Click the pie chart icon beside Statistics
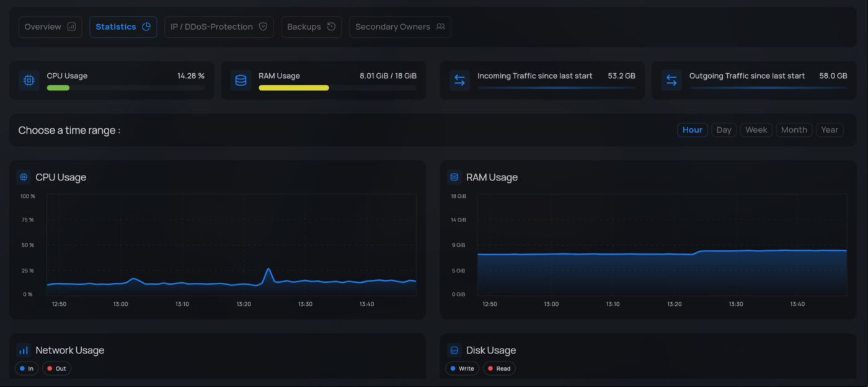868x387 pixels. point(146,27)
